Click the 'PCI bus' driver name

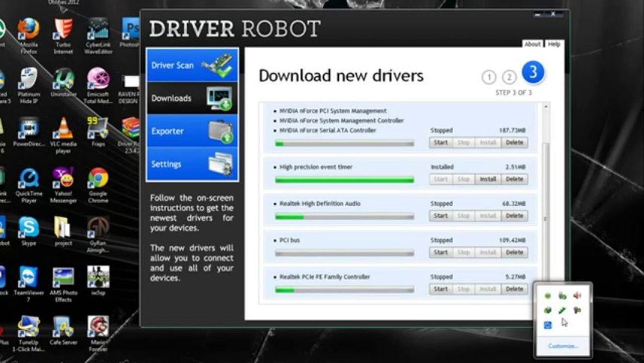pyautogui.click(x=290, y=240)
